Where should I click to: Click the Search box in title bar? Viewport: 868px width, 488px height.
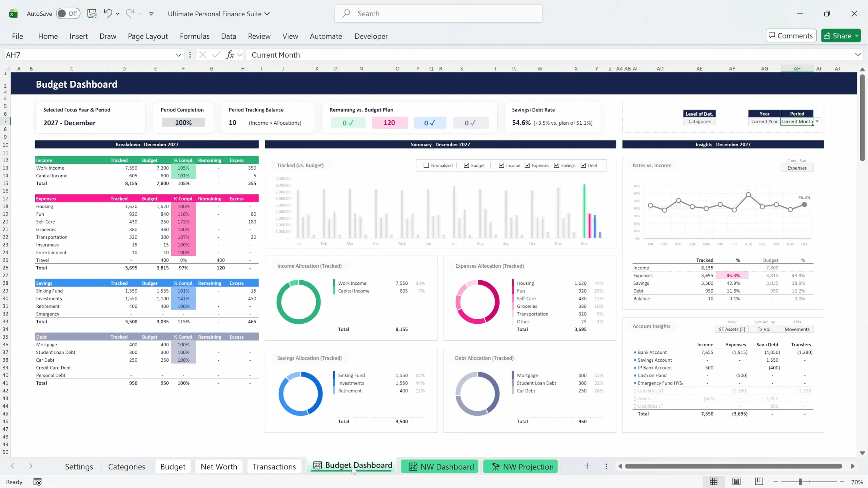(438, 14)
